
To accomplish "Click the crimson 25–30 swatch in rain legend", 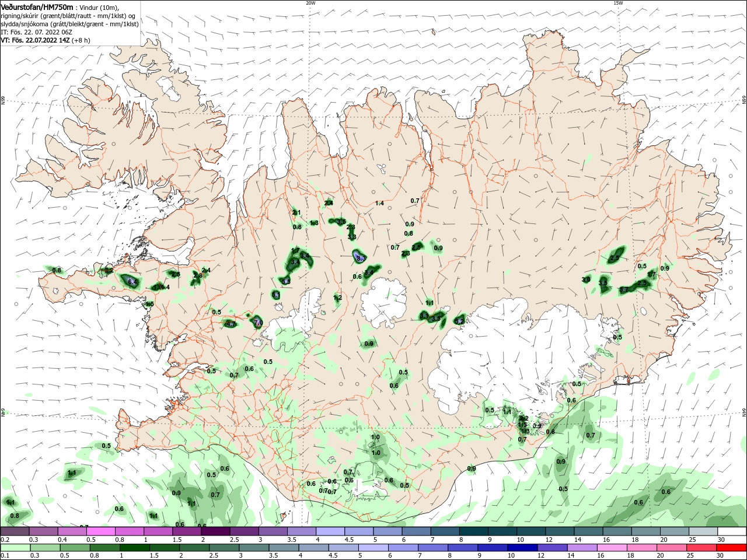I will [701, 548].
